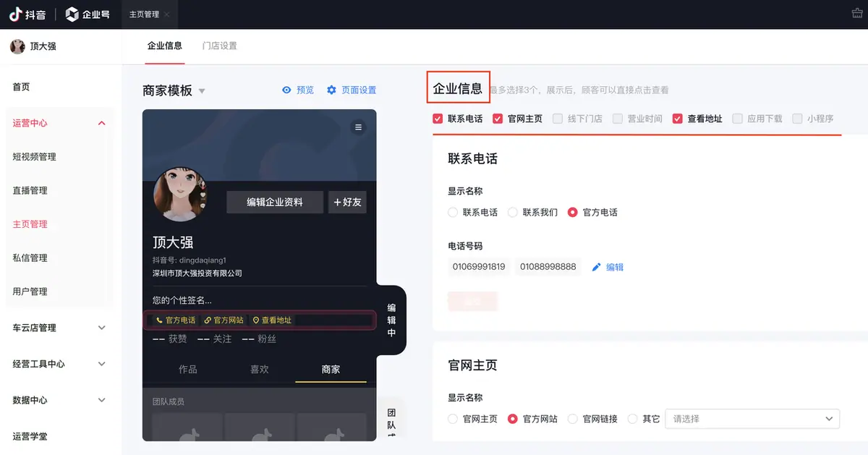Open the 商家模板 template dropdown arrow
This screenshot has width=868, height=455.
[202, 91]
